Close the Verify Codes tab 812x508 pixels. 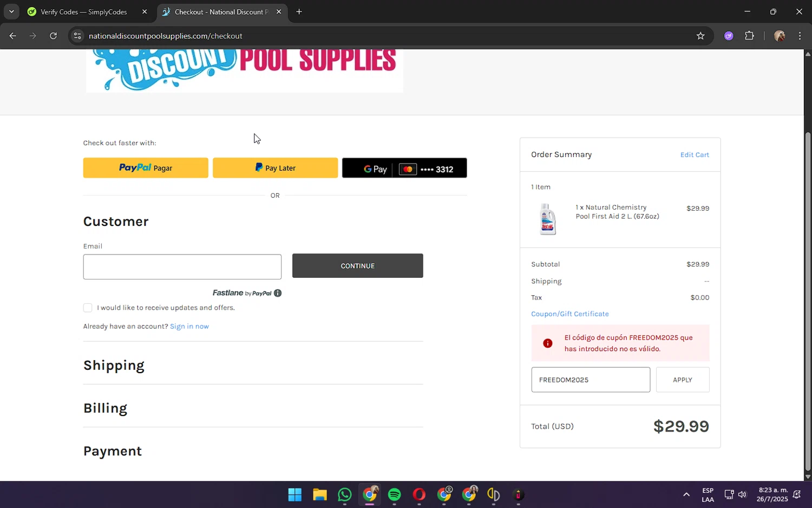pyautogui.click(x=145, y=11)
